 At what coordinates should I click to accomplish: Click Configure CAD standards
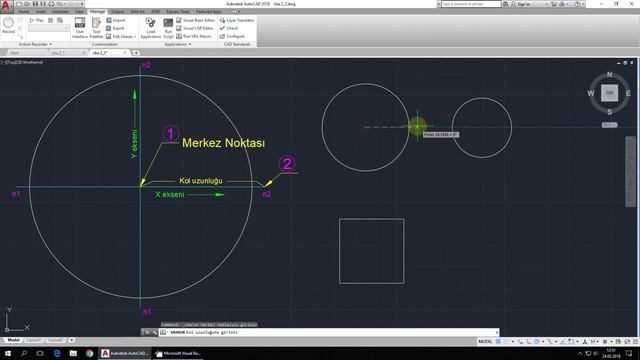tap(232, 36)
